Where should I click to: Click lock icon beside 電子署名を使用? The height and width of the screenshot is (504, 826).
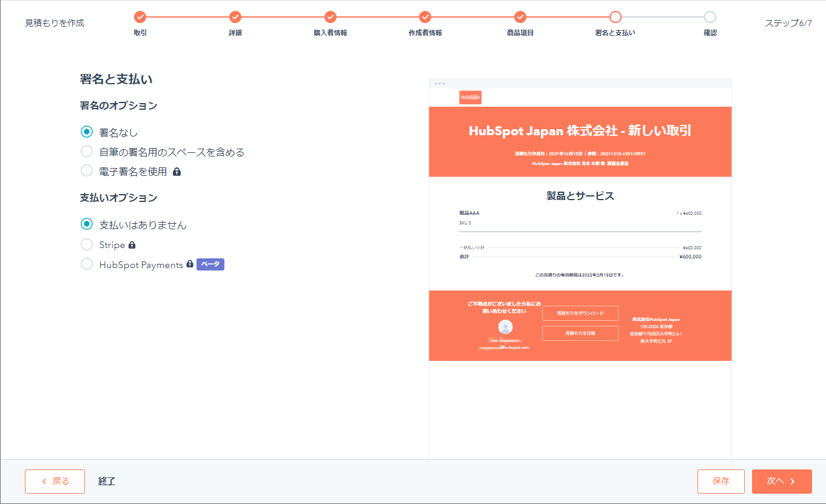(x=176, y=172)
